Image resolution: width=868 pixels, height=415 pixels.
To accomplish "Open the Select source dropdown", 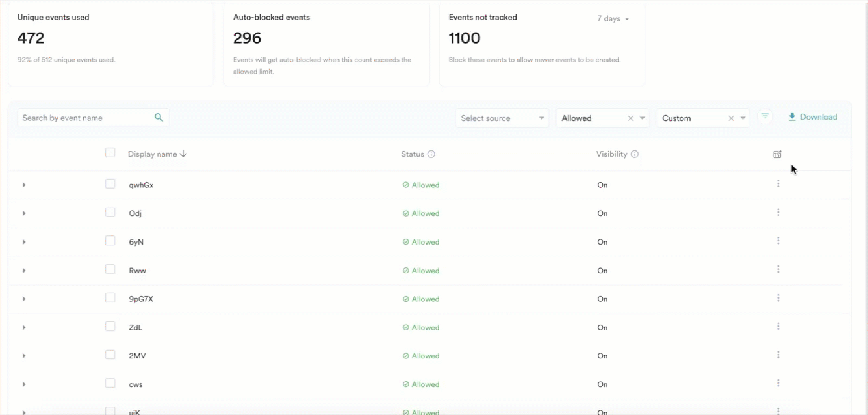I will (502, 118).
